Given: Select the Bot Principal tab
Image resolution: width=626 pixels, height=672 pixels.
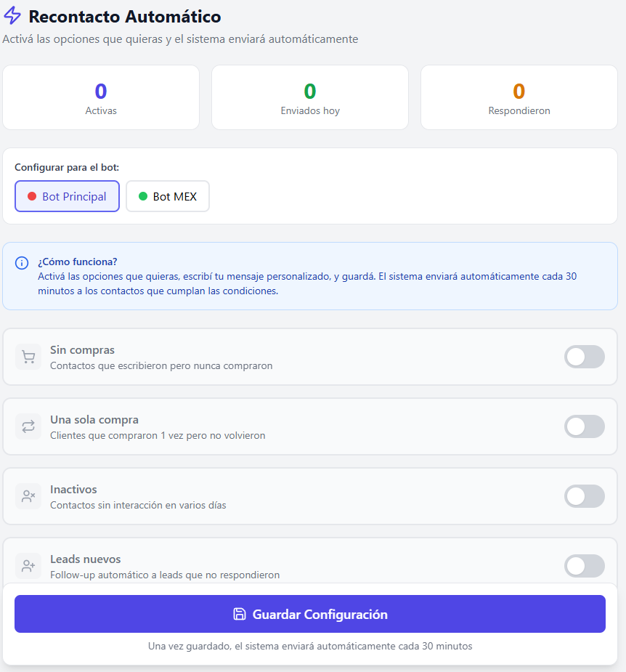Looking at the screenshot, I should 67,195.
